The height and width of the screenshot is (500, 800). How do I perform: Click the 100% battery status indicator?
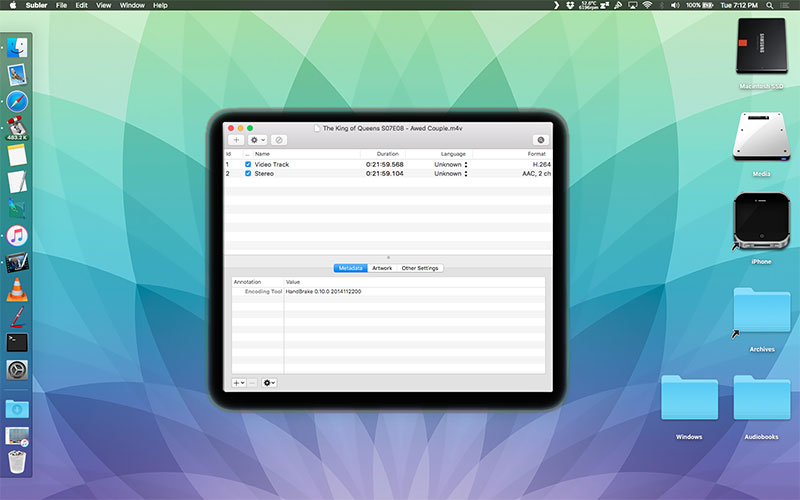pyautogui.click(x=699, y=5)
